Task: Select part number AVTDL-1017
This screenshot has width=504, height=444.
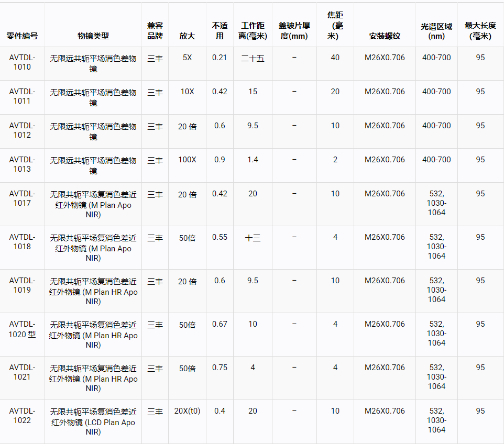Action: 22,198
